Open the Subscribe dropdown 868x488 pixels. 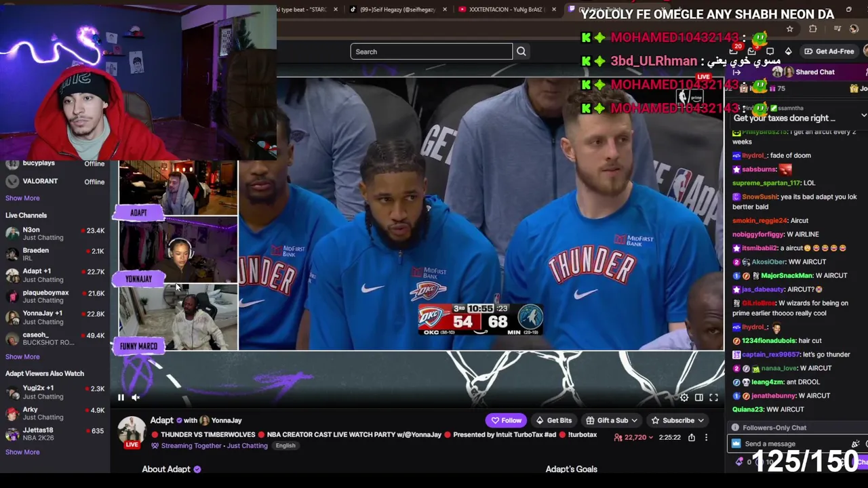(678, 420)
